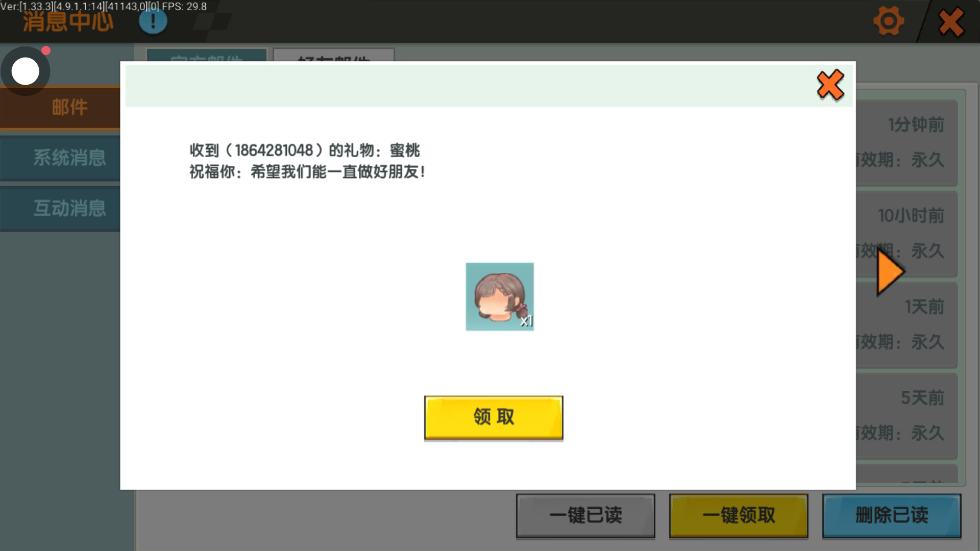Viewport: 980px width, 551px height.
Task: Click the blue exclamation info icon
Action: [153, 22]
